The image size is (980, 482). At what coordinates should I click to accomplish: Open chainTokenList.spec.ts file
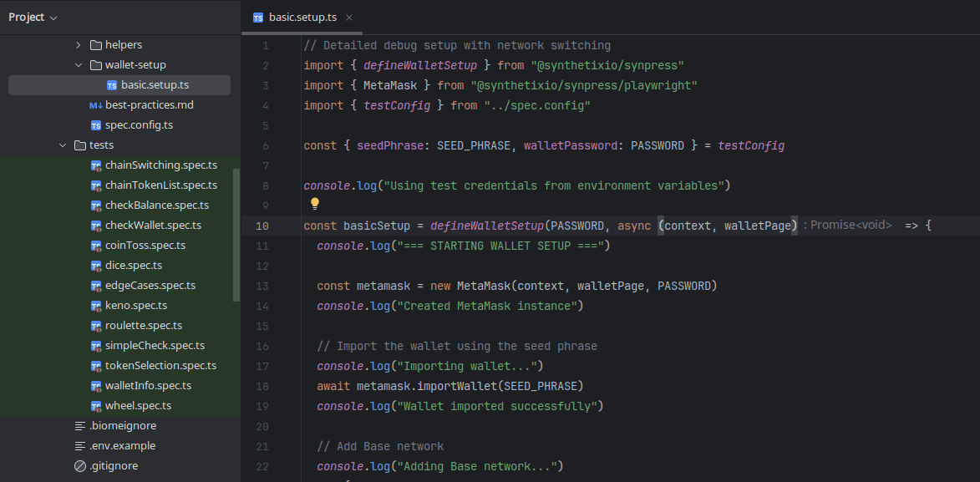point(161,185)
